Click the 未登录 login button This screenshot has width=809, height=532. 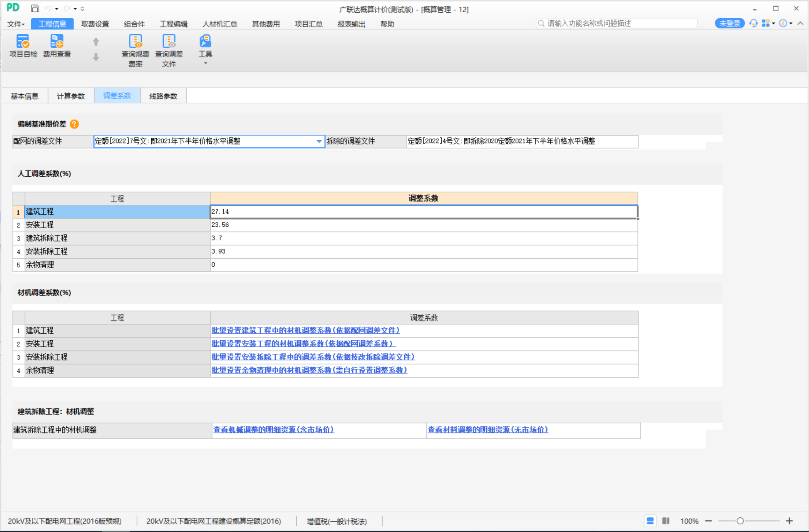pos(729,23)
